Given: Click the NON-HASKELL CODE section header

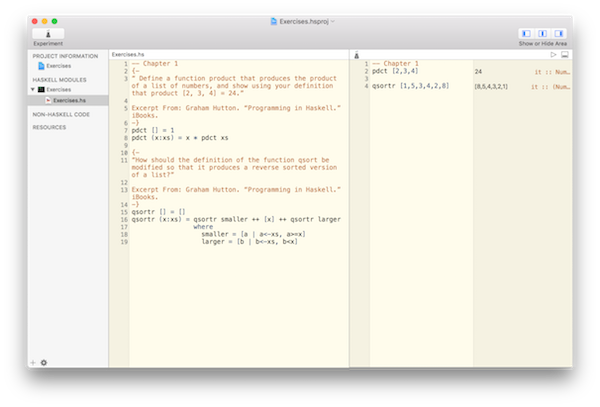Looking at the screenshot, I should (61, 114).
